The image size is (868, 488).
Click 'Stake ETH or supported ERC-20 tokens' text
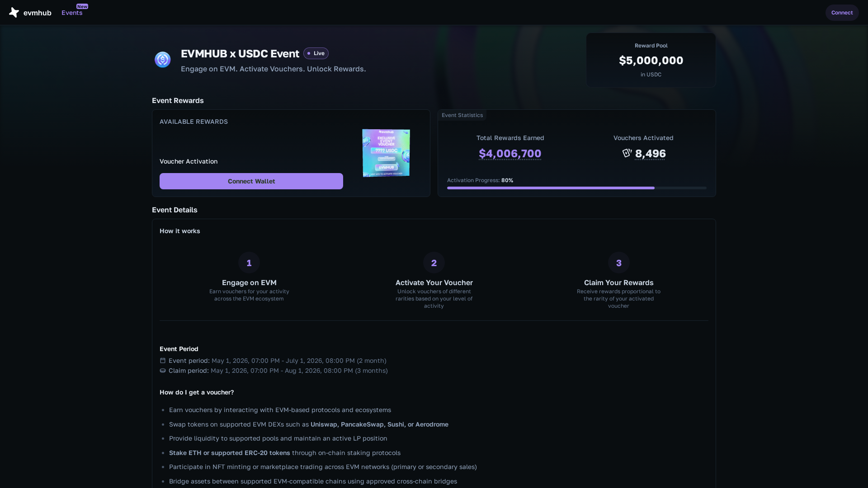[230, 453]
